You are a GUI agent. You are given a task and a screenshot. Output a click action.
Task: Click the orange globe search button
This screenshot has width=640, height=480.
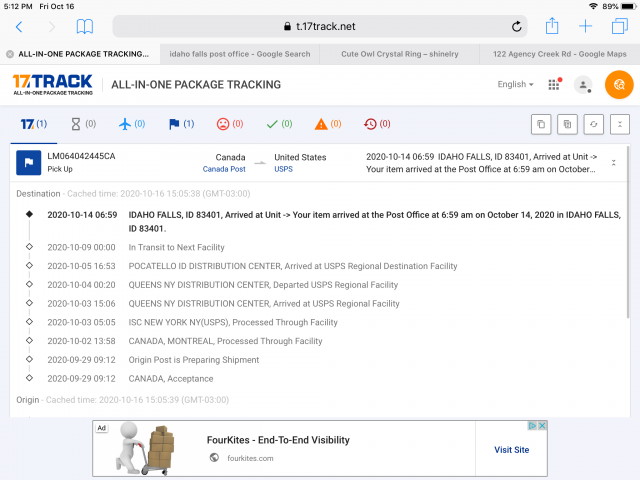[x=619, y=84]
